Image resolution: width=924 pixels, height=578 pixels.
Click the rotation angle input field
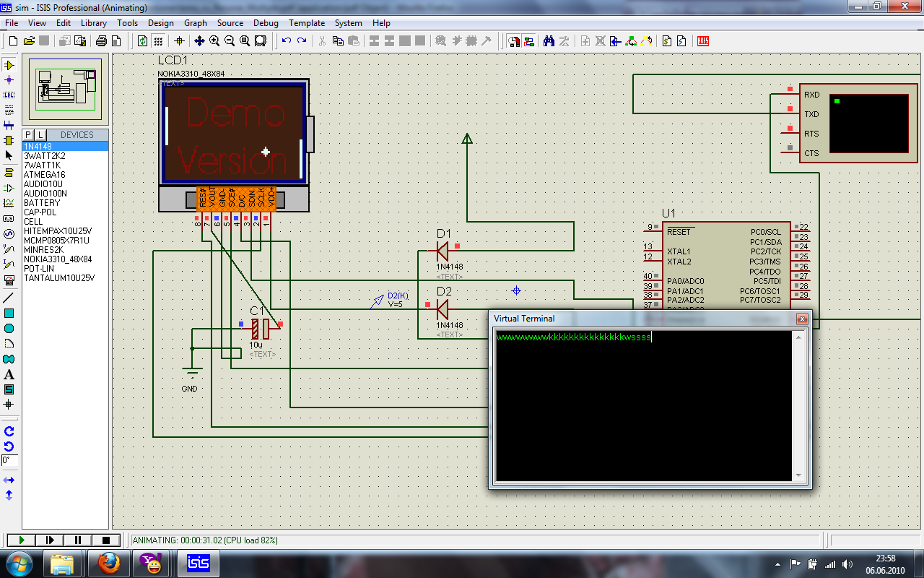pyautogui.click(x=9, y=460)
